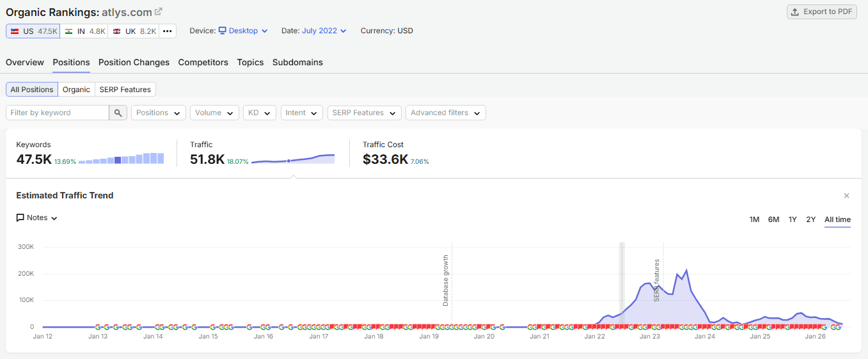Open the more countries ellipsis menu

click(167, 31)
